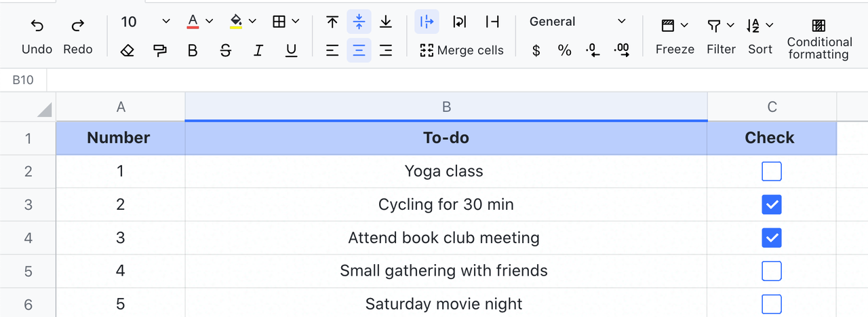This screenshot has height=317, width=868.
Task: Activate the paint format roller tool
Action: 160,50
